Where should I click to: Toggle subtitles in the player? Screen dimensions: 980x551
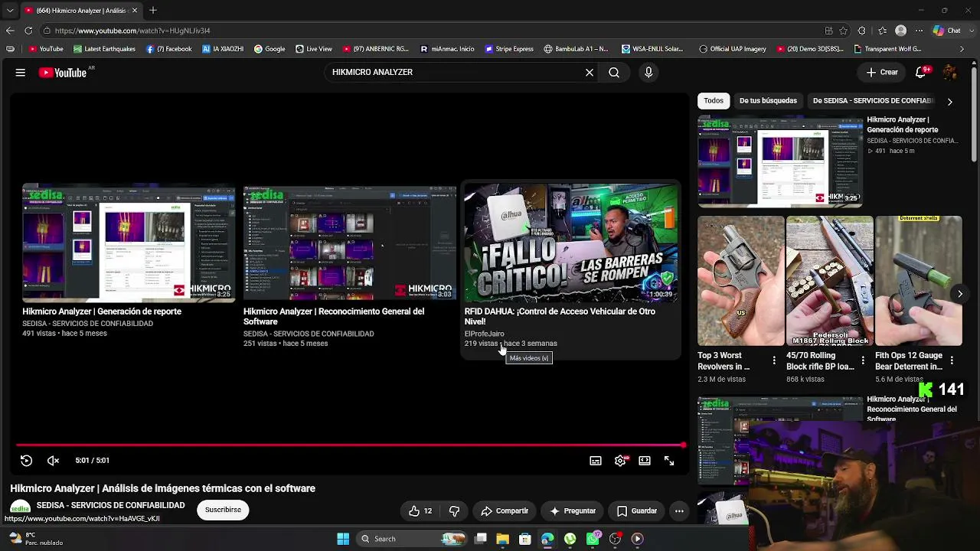[x=596, y=461]
